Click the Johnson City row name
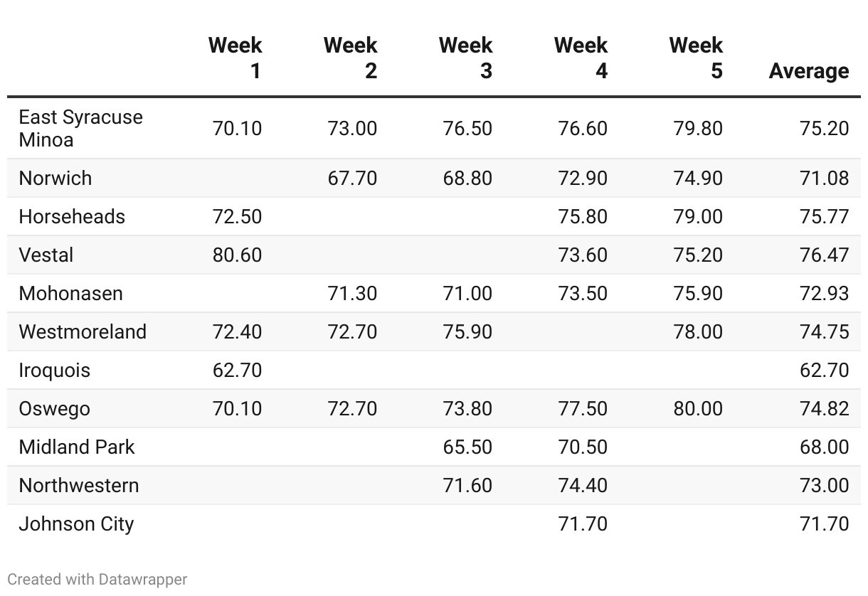Screen dimensions: 868x596 point(76,523)
